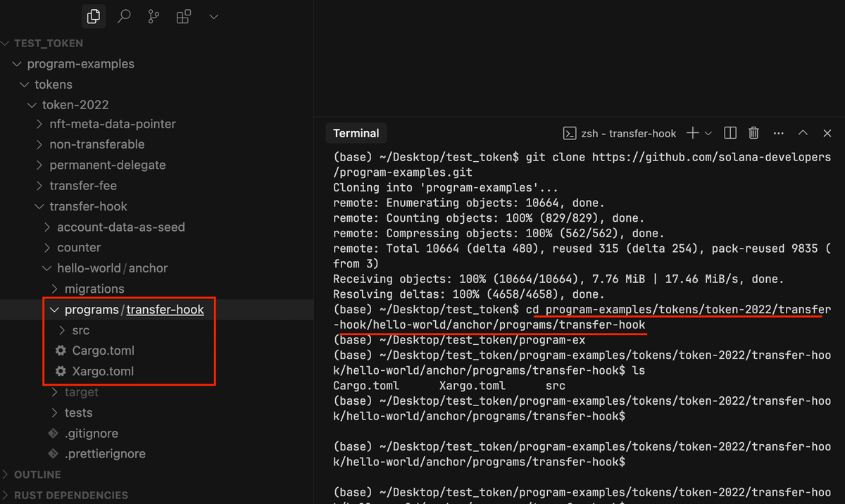The image size is (845, 504).
Task: Switch to the Terminal tab
Action: 356,132
